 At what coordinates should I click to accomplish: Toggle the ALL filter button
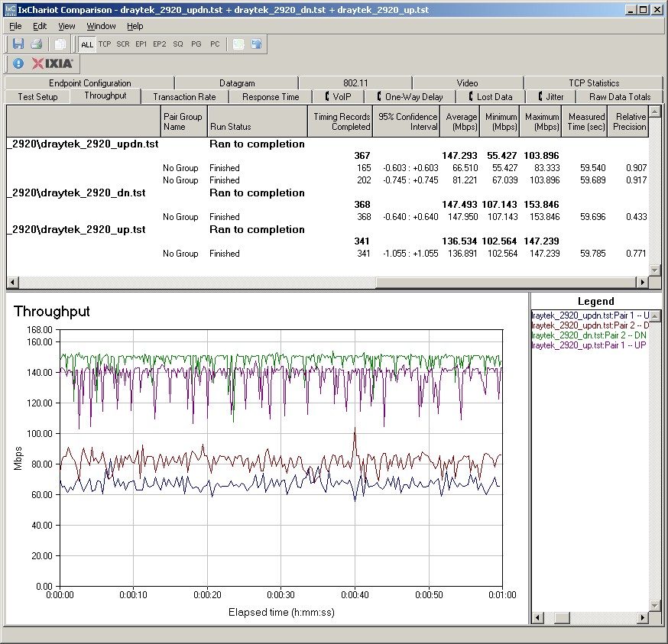(x=87, y=44)
